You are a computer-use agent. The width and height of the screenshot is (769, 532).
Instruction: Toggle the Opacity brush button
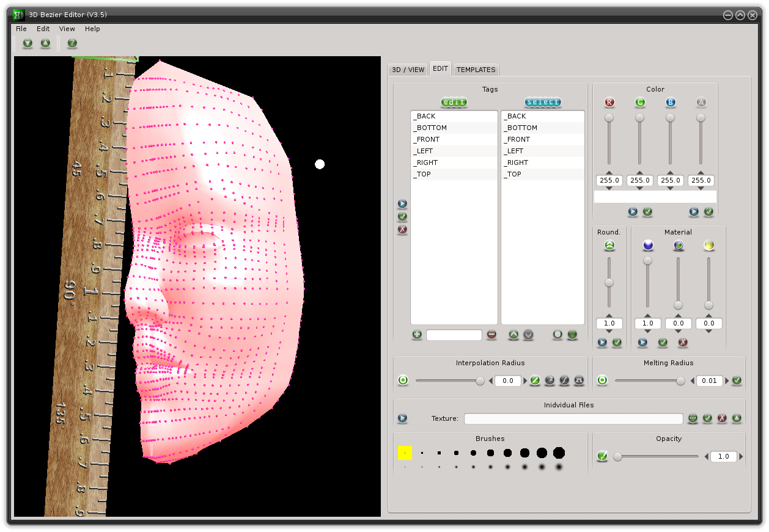point(602,456)
